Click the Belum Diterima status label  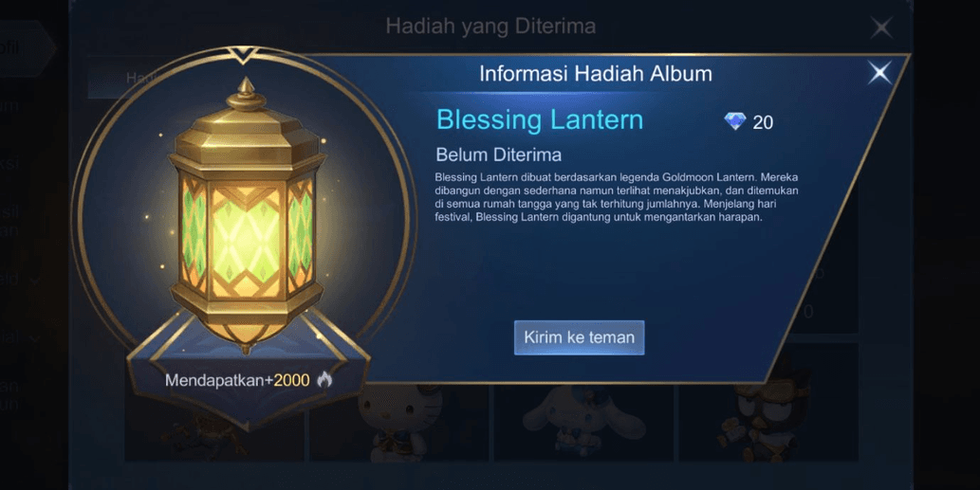(x=498, y=154)
